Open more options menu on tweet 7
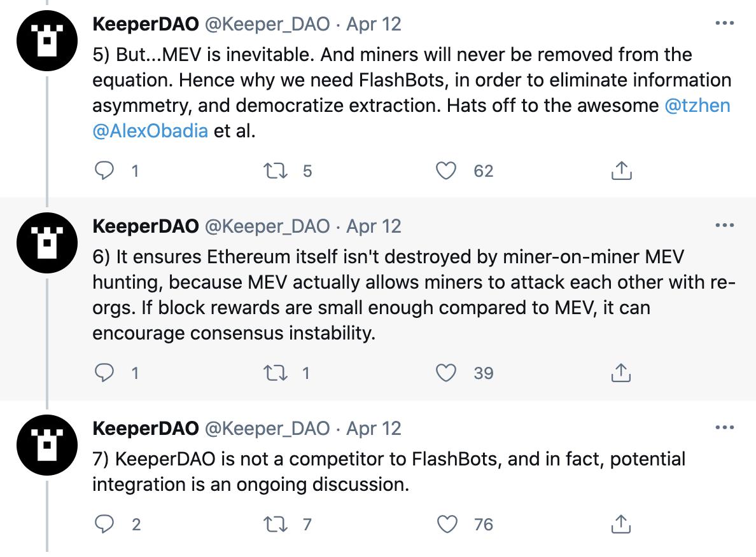 tap(724, 427)
